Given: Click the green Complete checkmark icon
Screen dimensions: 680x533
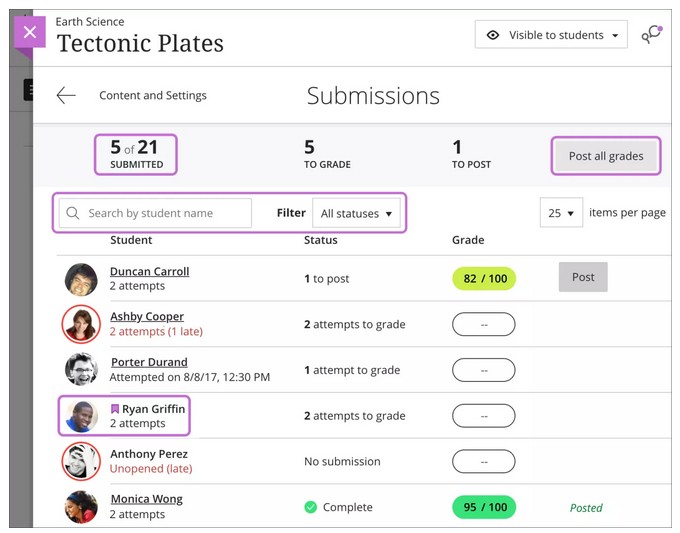Looking at the screenshot, I should [311, 507].
